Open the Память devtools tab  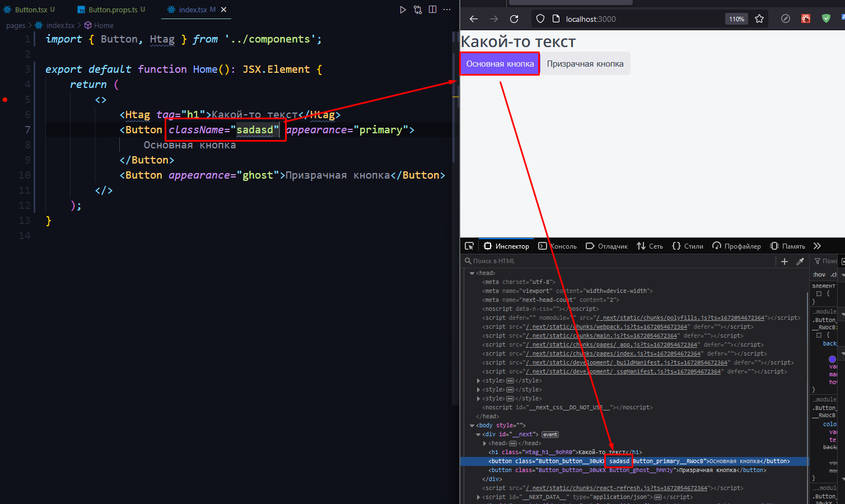click(787, 246)
